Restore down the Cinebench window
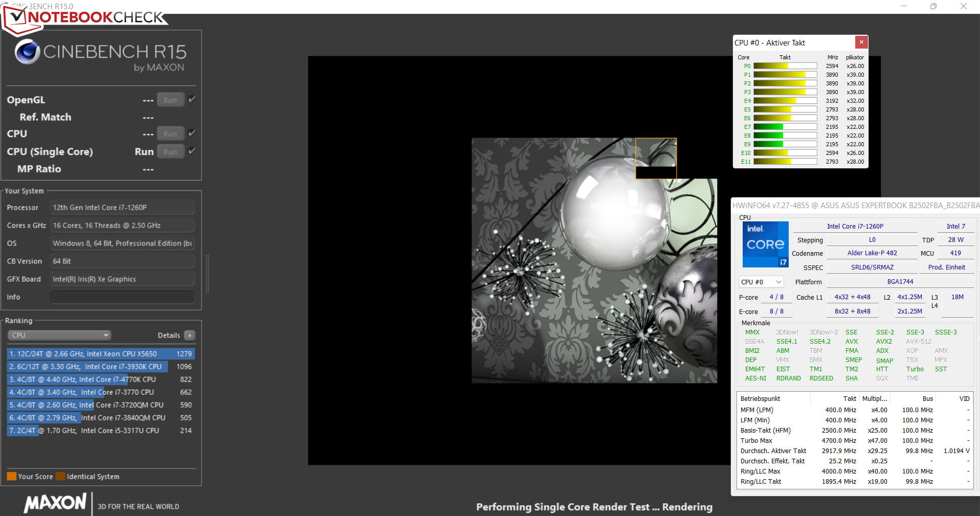 tap(933, 6)
